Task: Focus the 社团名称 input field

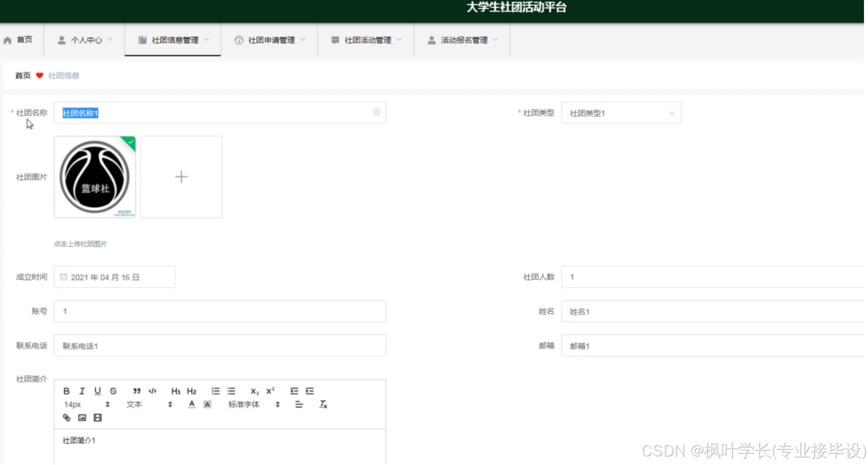Action: coord(220,113)
